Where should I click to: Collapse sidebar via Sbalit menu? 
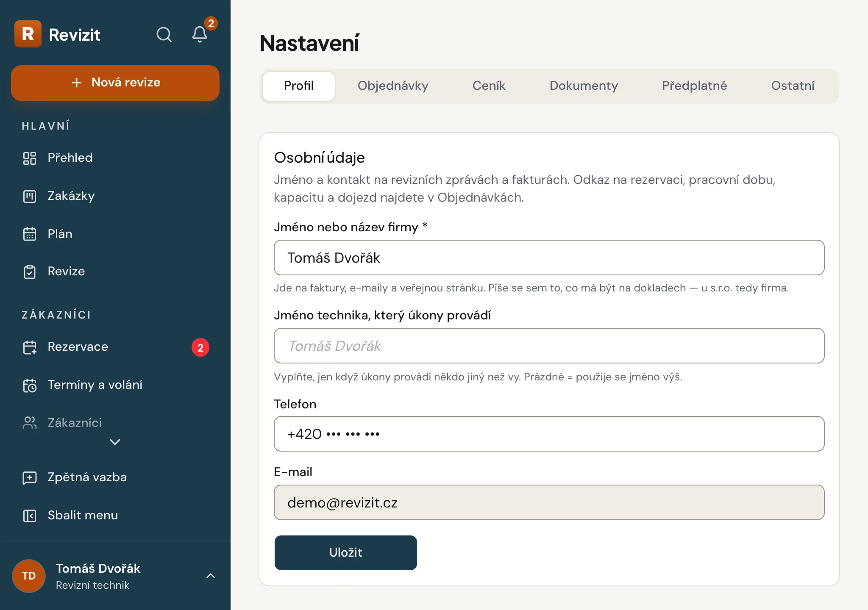tap(115, 516)
